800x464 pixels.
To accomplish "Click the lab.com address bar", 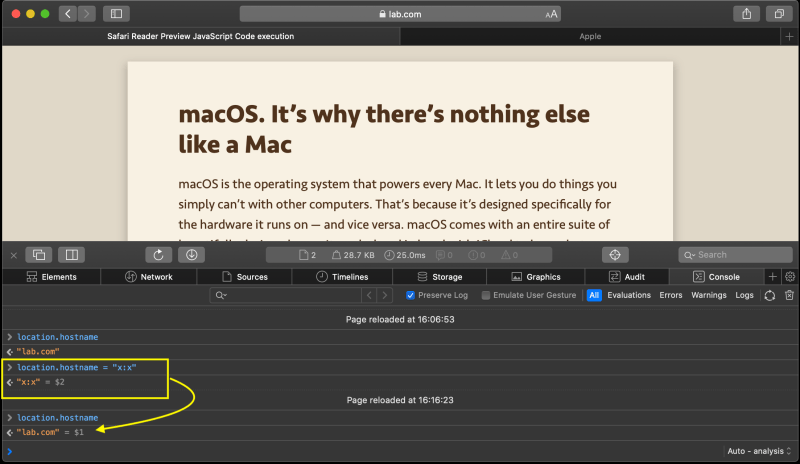I will coord(400,14).
